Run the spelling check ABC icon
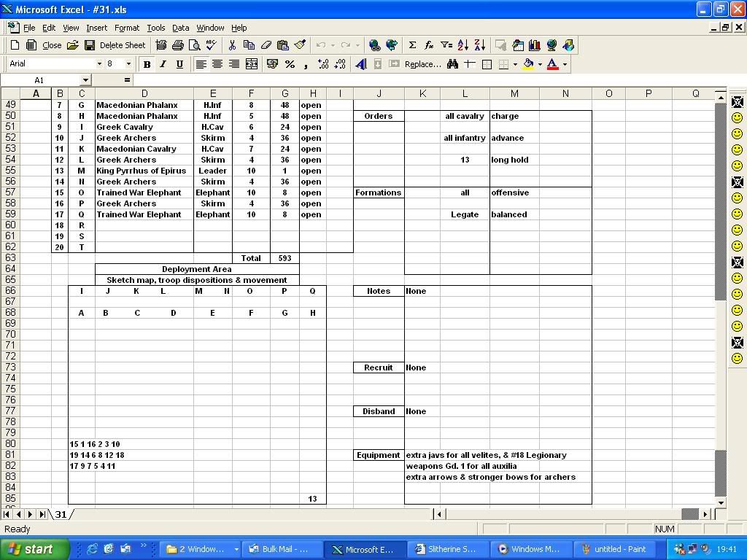Image resolution: width=747 pixels, height=560 pixels. point(211,45)
